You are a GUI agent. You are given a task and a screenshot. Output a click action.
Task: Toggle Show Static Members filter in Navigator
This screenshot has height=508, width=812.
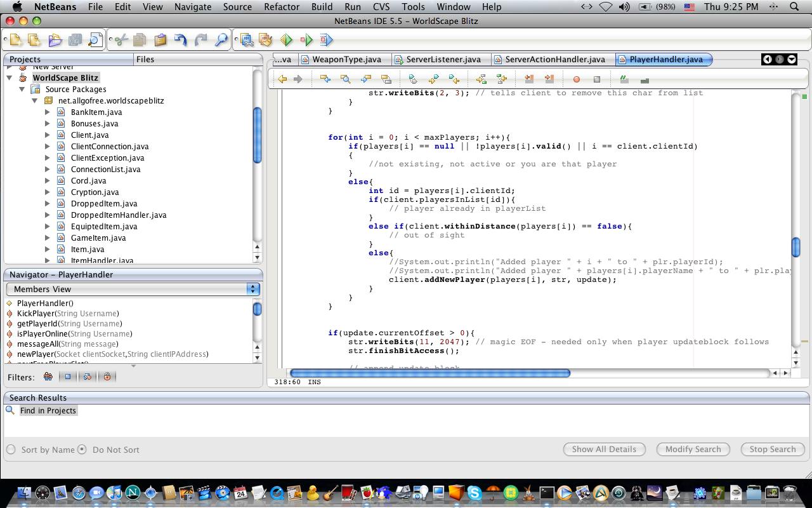pyautogui.click(x=88, y=377)
